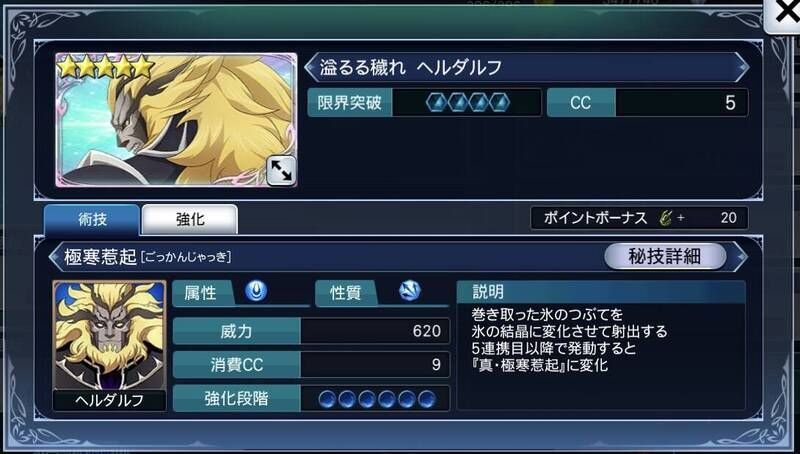800x454 pixels.
Task: Open the 秘技詳細 button
Action: [x=665, y=256]
